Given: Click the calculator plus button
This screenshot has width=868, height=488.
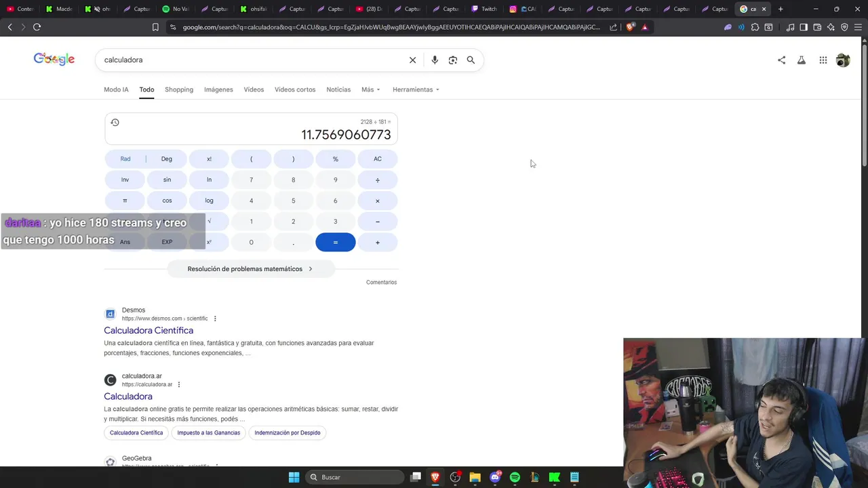Looking at the screenshot, I should (x=378, y=242).
